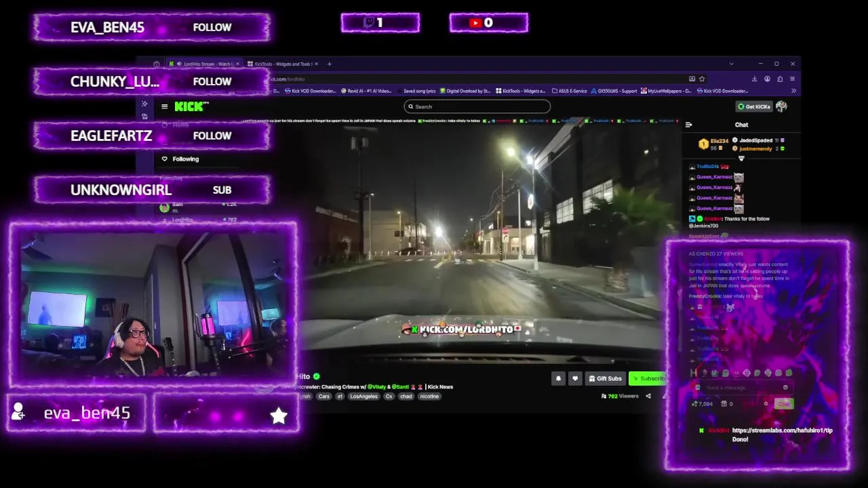This screenshot has height=488, width=868.
Task: Open the Kick hamburger menu
Action: pos(164,106)
